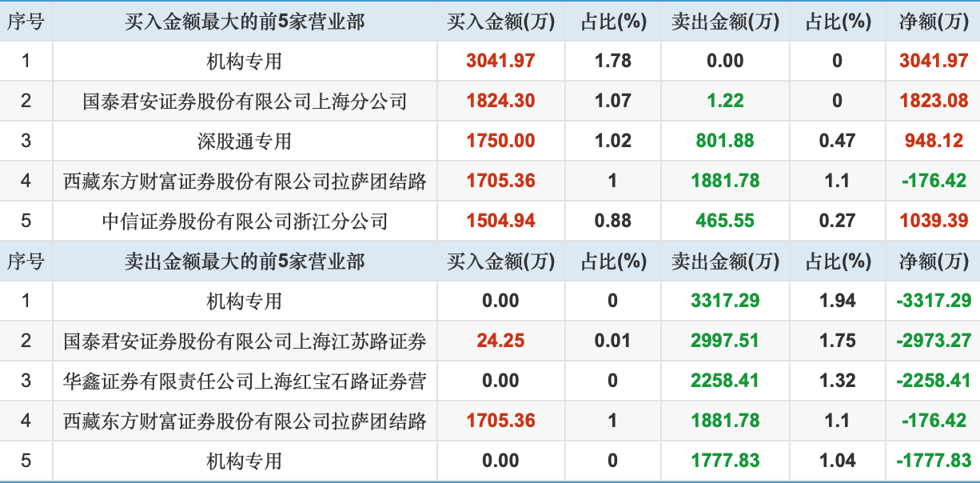Select 机构专用 in the -1777.83 row
Screen dimensions: 980x483
point(245,461)
